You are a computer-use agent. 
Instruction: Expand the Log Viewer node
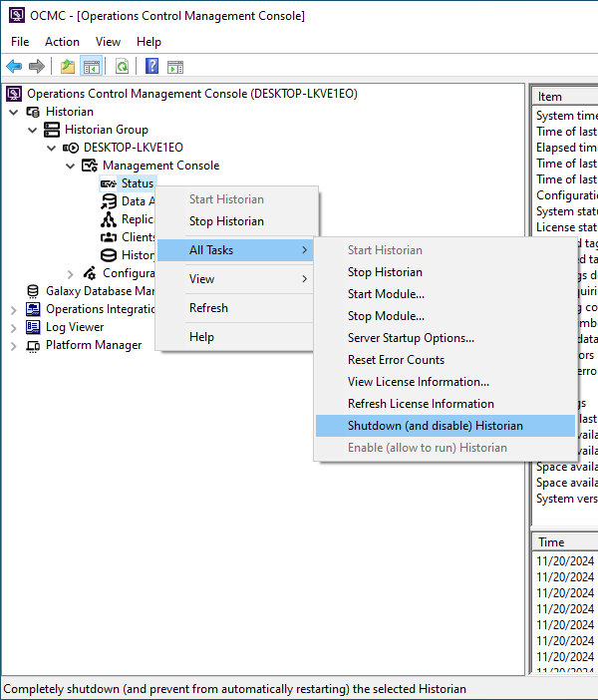click(x=14, y=328)
